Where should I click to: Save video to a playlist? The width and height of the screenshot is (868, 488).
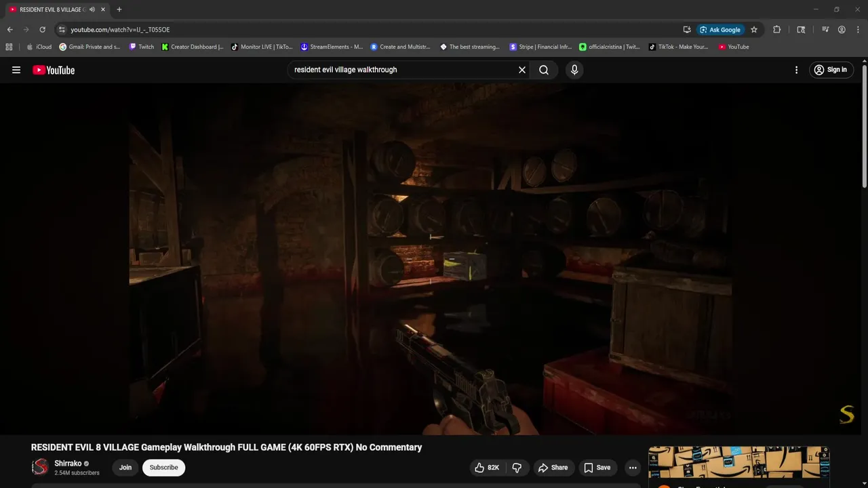click(597, 468)
